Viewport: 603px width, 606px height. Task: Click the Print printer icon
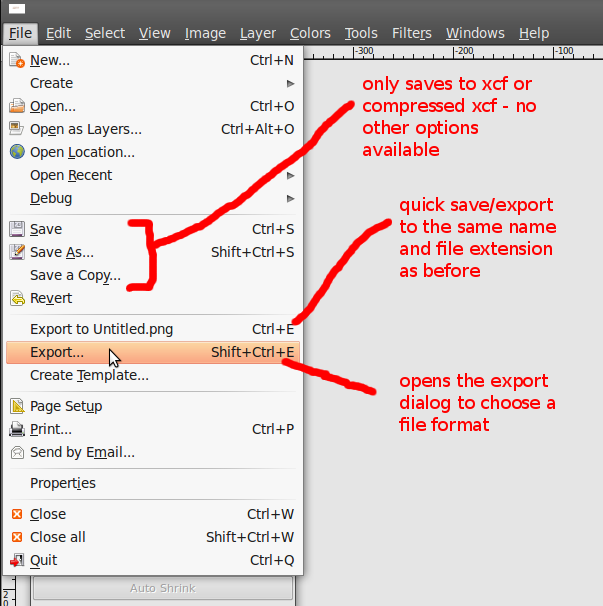coord(17,429)
